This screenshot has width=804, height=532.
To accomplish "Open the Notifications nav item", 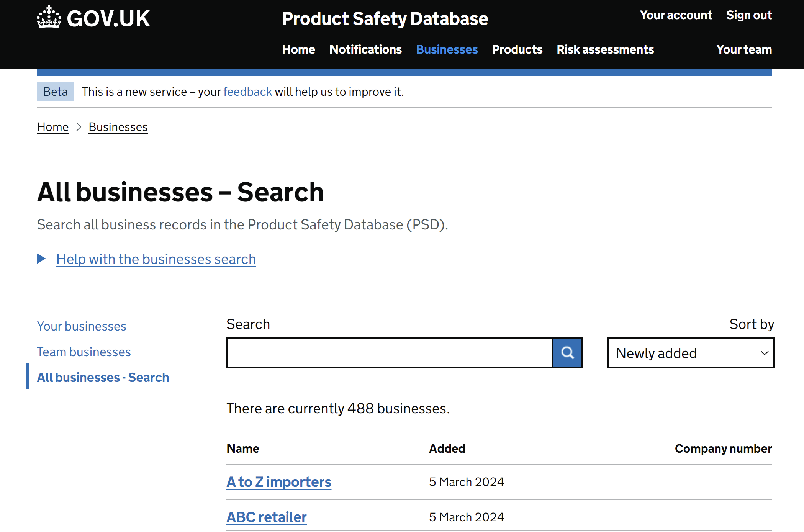I will 365,49.
